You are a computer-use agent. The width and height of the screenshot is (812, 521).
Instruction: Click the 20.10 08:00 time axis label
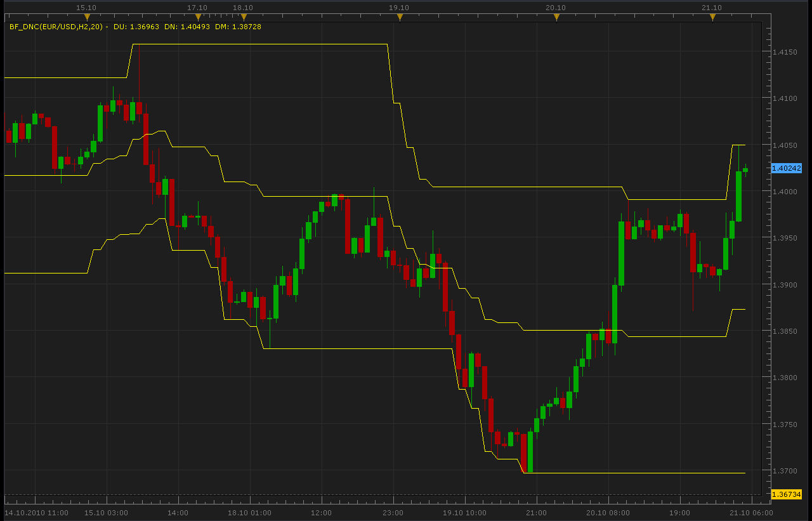click(608, 513)
